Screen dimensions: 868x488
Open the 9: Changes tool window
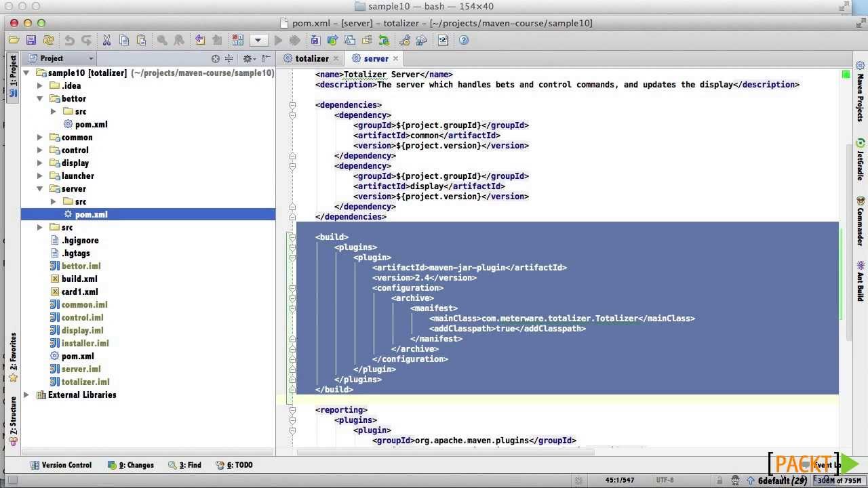click(131, 465)
